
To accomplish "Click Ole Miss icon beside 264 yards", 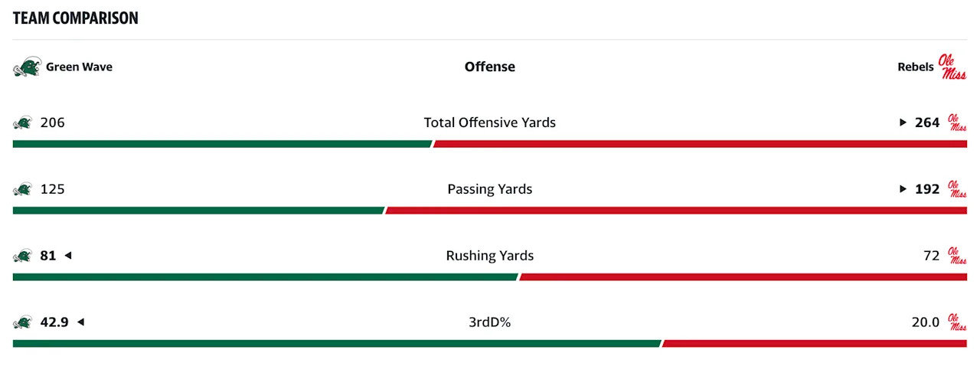I will pyautogui.click(x=957, y=123).
